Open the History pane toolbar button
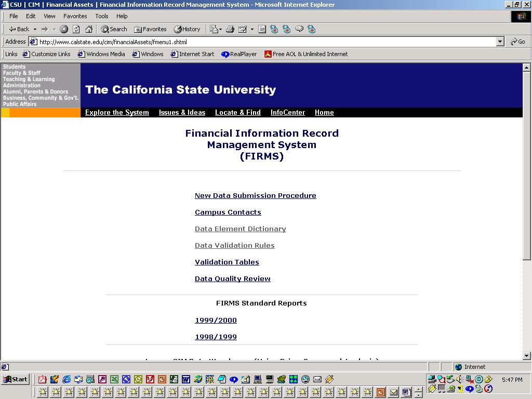This screenshot has width=532, height=399. [187, 29]
